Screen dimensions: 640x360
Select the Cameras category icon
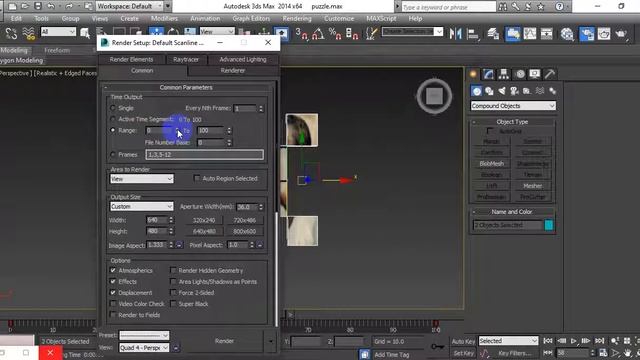pos(514,91)
